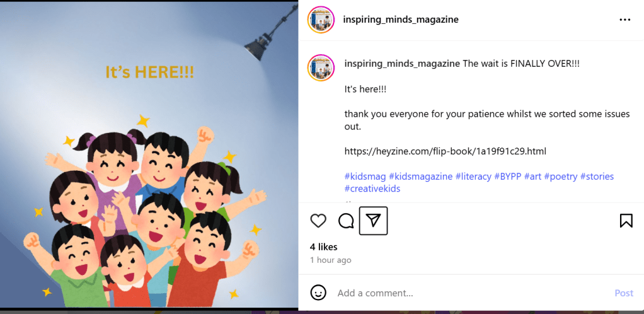Image resolution: width=644 pixels, height=314 pixels.
Task: Open the three-dot more options menu
Action: (624, 20)
